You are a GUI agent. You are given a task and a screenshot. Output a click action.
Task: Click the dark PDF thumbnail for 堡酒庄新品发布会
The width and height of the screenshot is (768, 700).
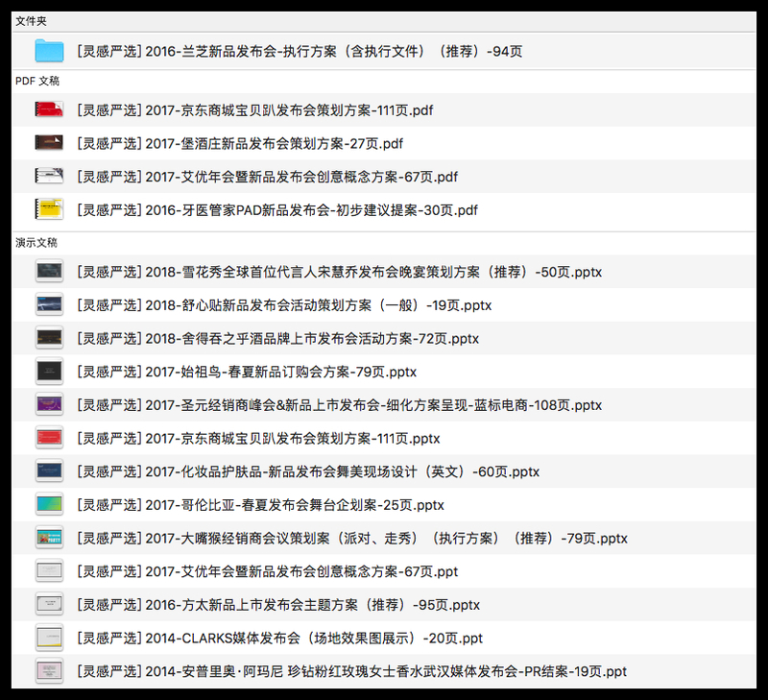(49, 142)
